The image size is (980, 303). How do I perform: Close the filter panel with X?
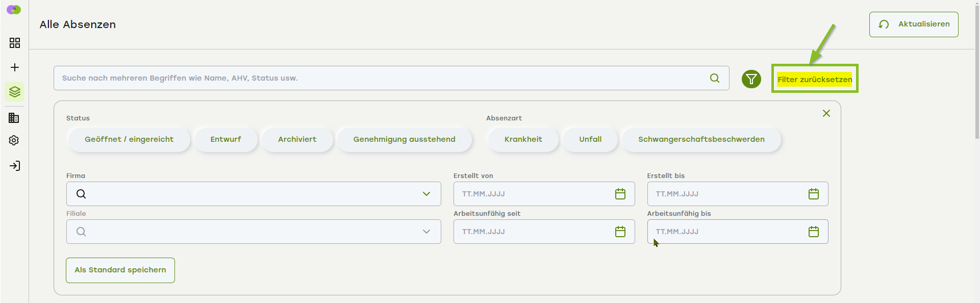coord(826,113)
